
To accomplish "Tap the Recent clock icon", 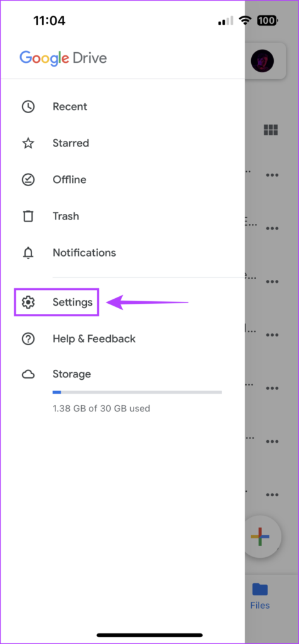I will point(28,107).
